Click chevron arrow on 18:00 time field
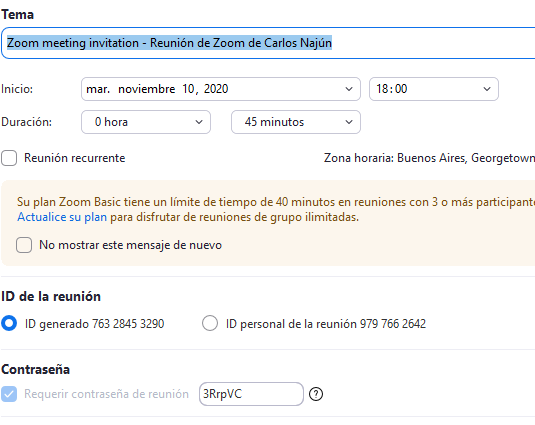The width and height of the screenshot is (535, 425). coord(487,89)
